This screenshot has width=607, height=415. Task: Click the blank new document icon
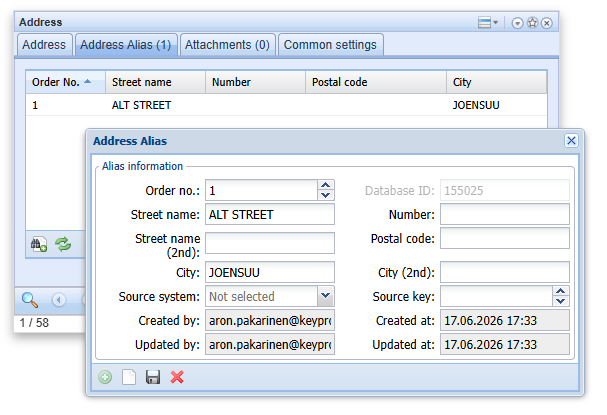click(129, 377)
